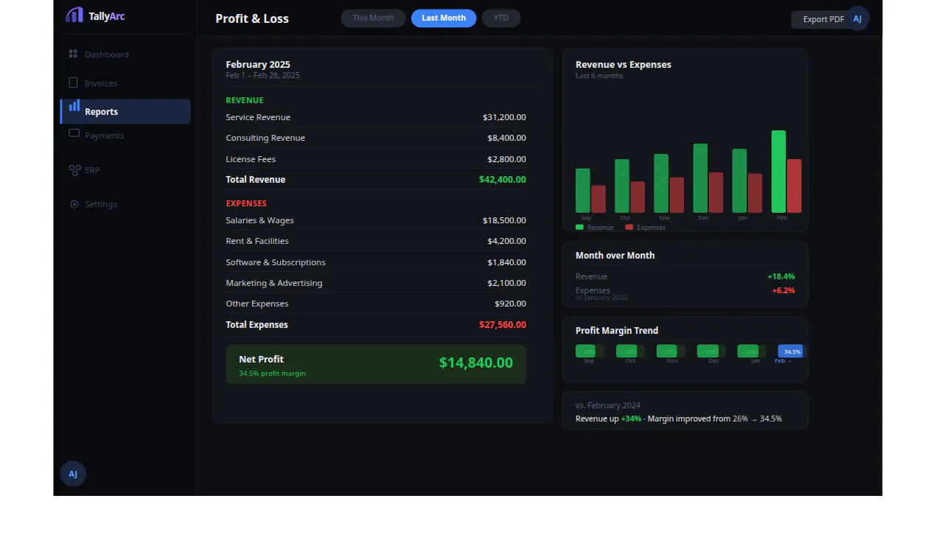
Task: Click the '$2,800.00' amount
Action: tap(506, 159)
